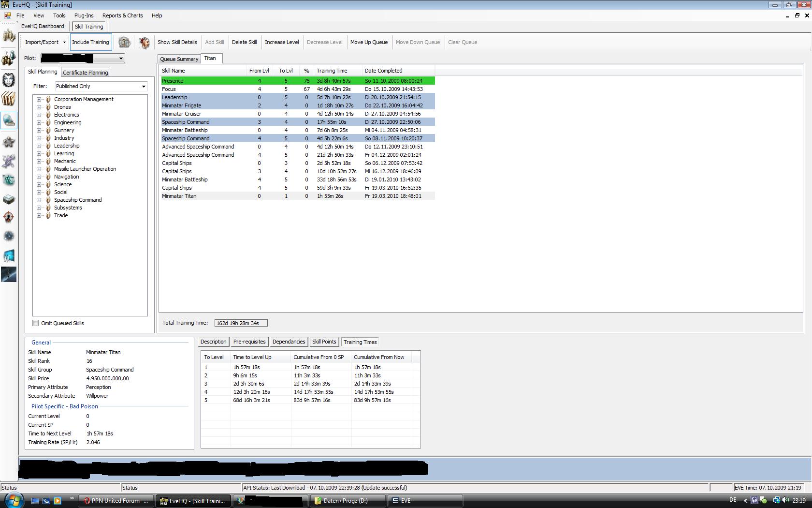This screenshot has height=508, width=812.
Task: Switch to the EveHQ Dashboard tab
Action: (x=43, y=27)
